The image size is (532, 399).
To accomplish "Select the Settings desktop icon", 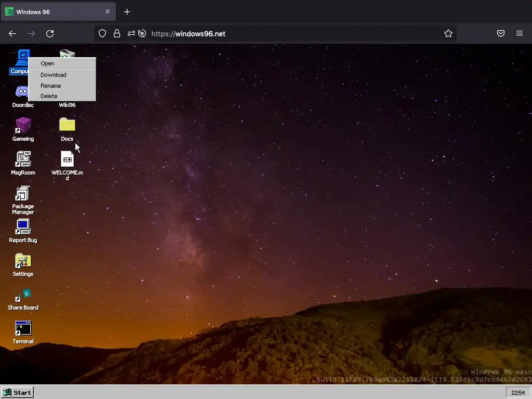I will coord(23,265).
